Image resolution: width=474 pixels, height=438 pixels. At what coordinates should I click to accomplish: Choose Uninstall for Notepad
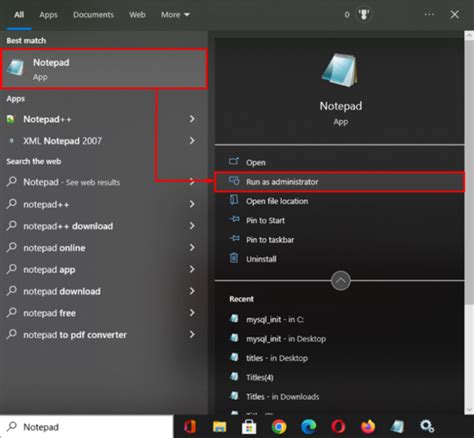[x=339, y=259]
